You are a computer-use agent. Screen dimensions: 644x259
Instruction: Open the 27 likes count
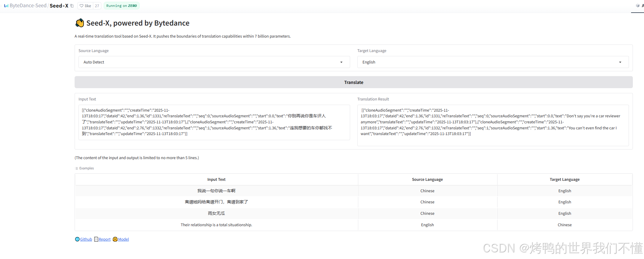click(x=97, y=6)
